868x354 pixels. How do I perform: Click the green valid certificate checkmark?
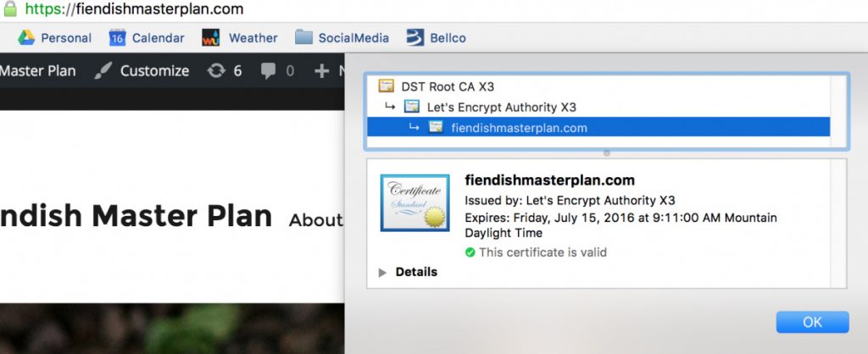pos(470,252)
